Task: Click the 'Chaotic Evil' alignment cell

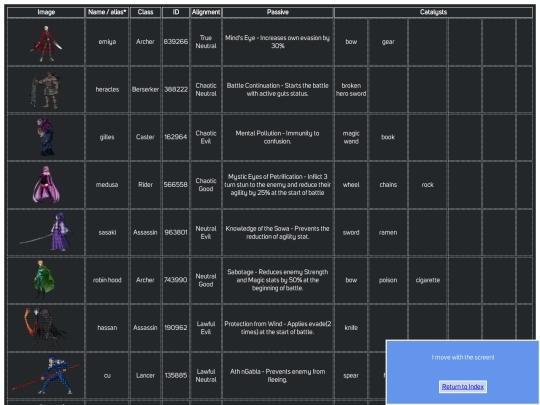Action: coord(206,137)
